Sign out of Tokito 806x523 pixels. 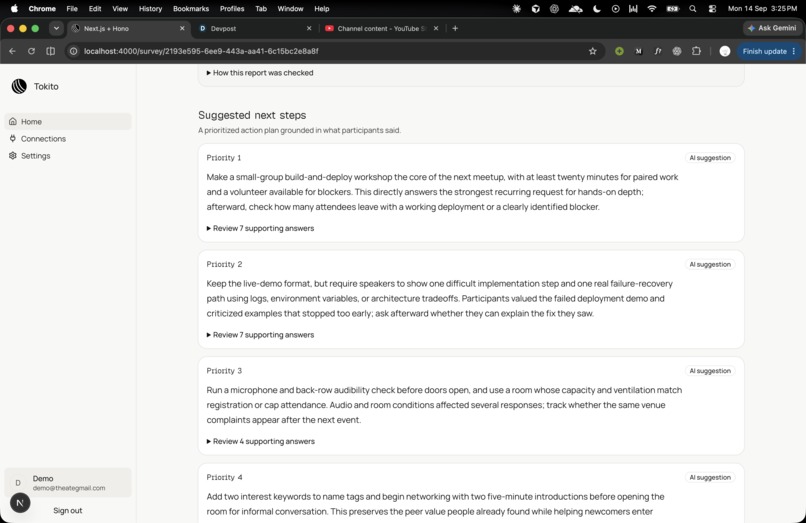tap(67, 510)
